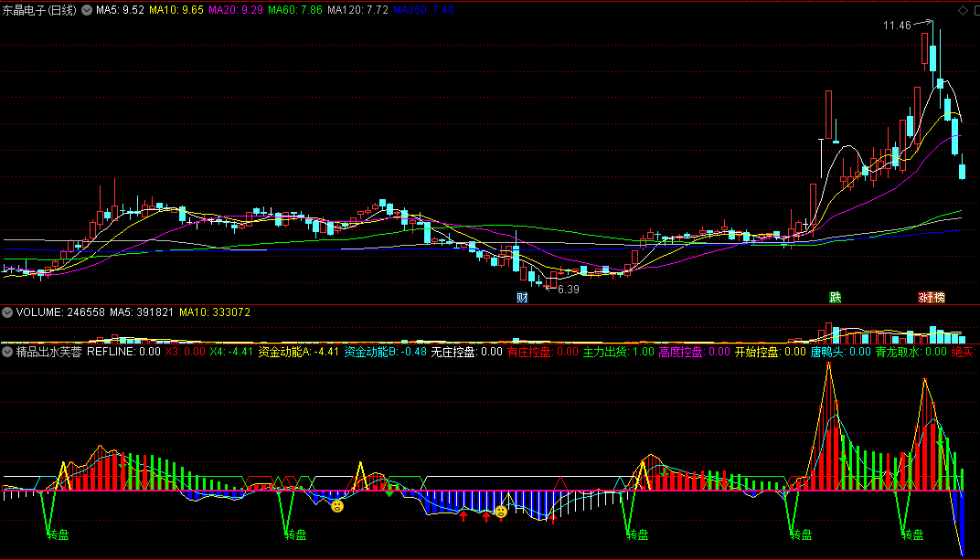Click the green 跌 marker

[x=835, y=297]
